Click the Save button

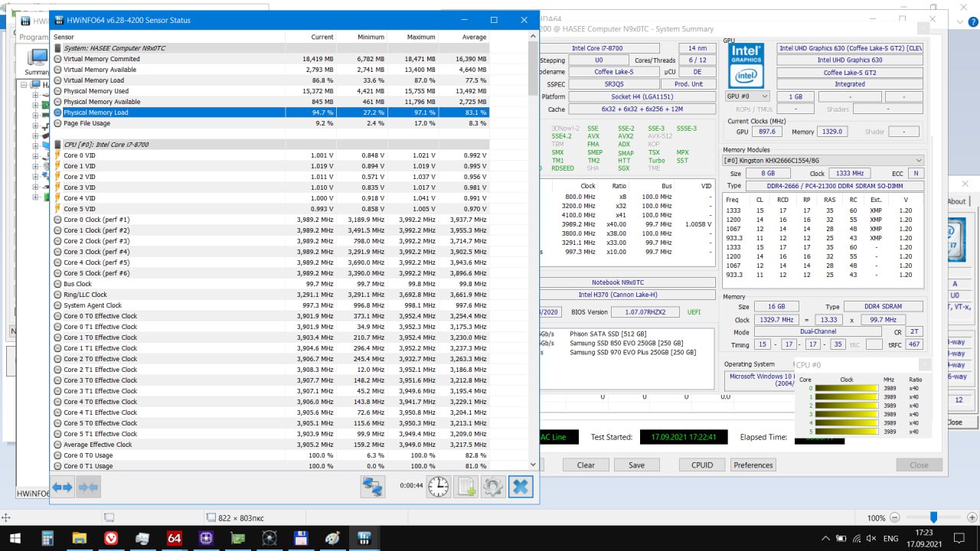pos(636,465)
